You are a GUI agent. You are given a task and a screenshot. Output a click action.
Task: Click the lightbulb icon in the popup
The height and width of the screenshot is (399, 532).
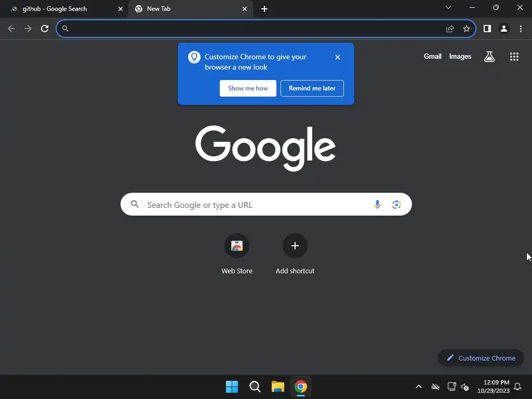[194, 57]
